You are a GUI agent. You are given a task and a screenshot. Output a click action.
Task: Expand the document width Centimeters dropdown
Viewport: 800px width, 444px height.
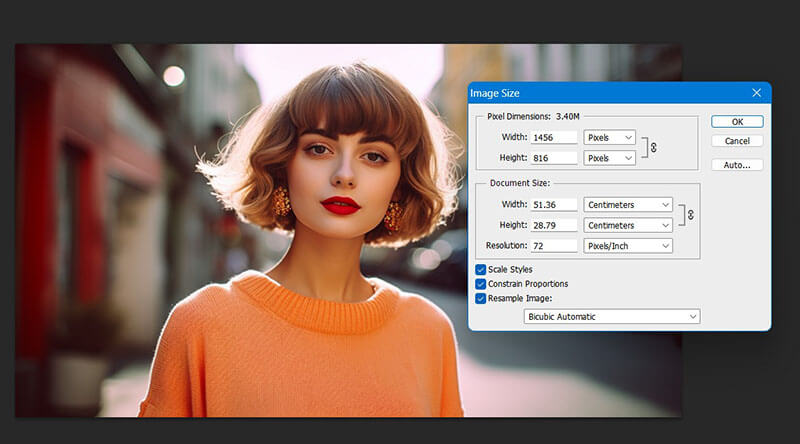[629, 205]
